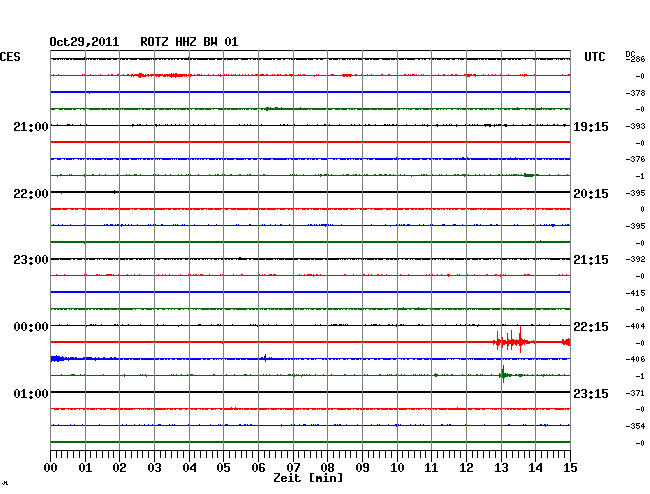650x494 pixels.
Task: Click minute tick label "07" on Zeit axis
Action: (x=293, y=468)
